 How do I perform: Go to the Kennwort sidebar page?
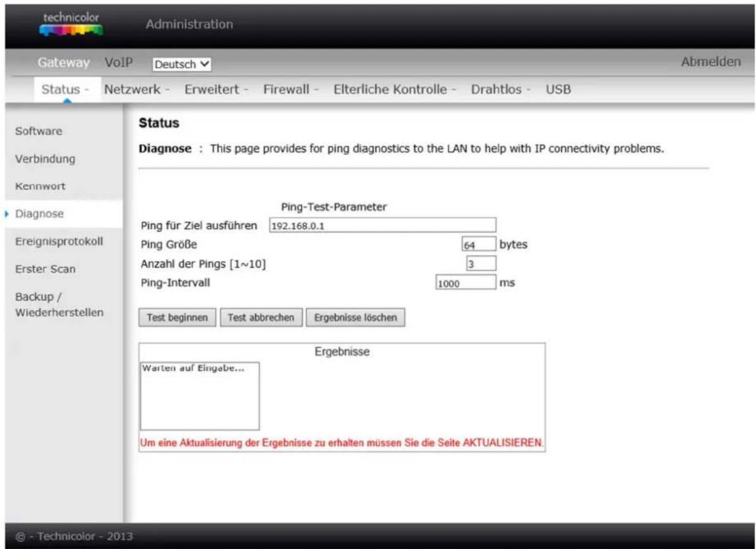pyautogui.click(x=39, y=186)
